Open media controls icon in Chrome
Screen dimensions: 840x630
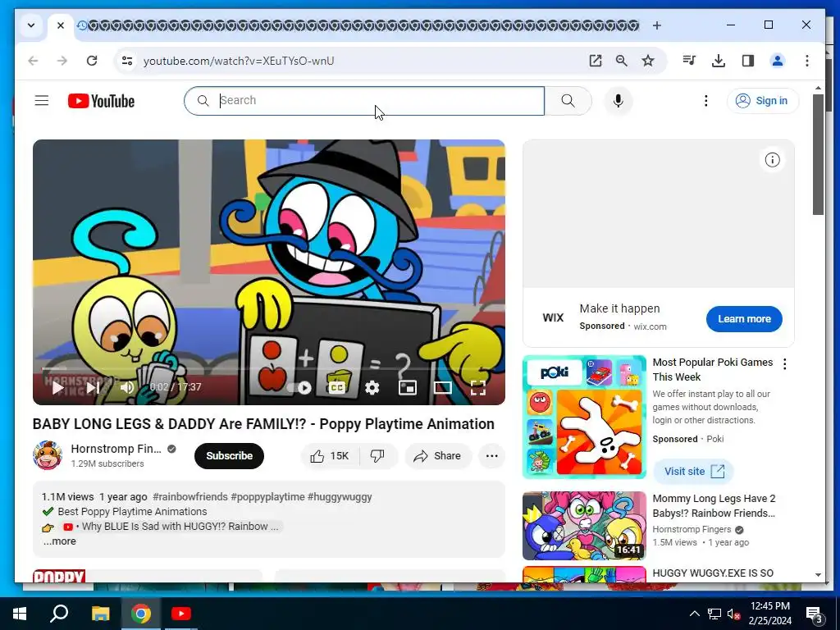coord(689,61)
